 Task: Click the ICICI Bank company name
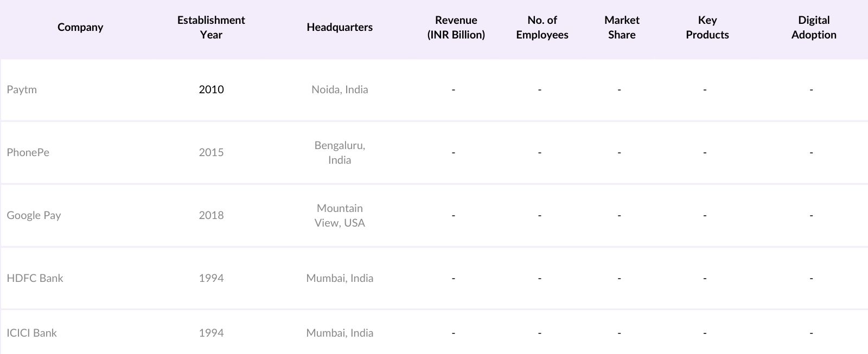point(31,333)
